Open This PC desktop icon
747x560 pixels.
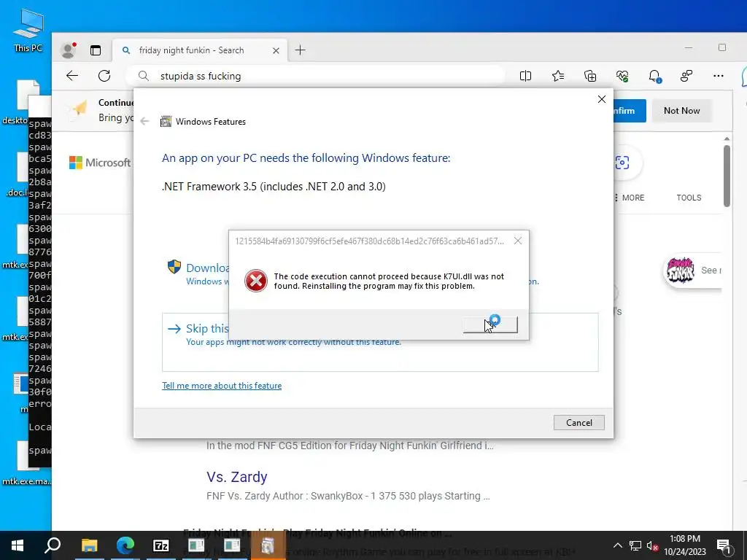28,31
